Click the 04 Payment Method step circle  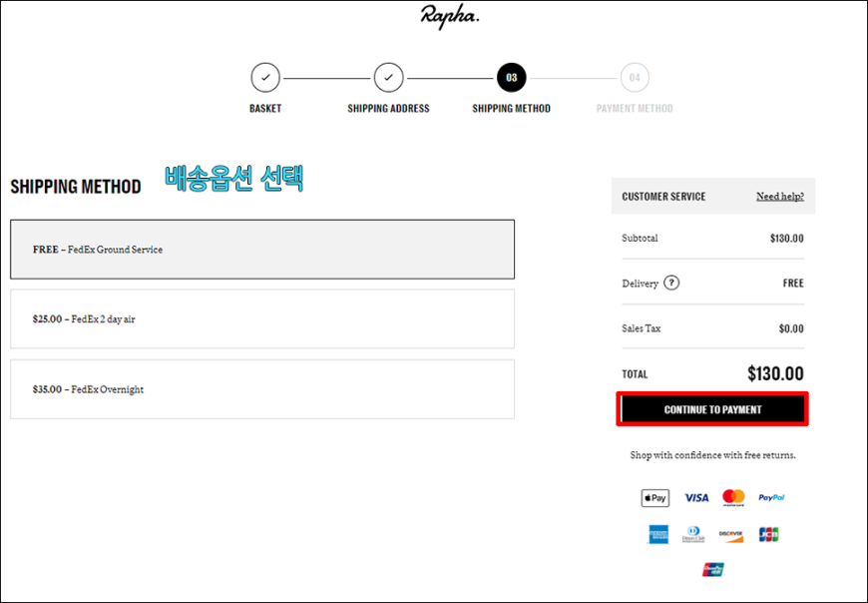(635, 78)
